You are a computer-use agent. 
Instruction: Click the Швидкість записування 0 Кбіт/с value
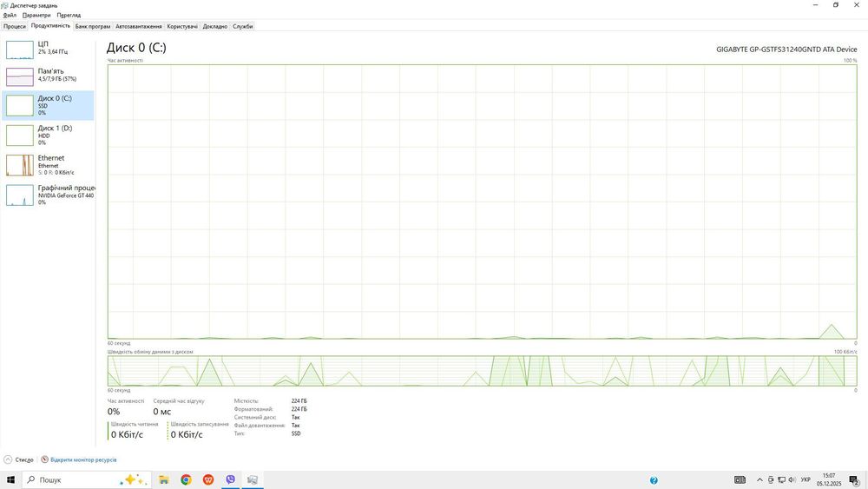coord(187,435)
